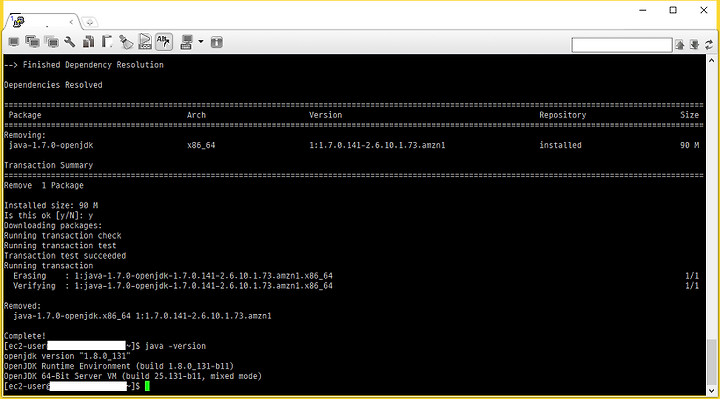Image resolution: width=720 pixels, height=399 pixels.
Task: Click 'Transaction test succeeded' line
Action: pyautogui.click(x=65, y=256)
